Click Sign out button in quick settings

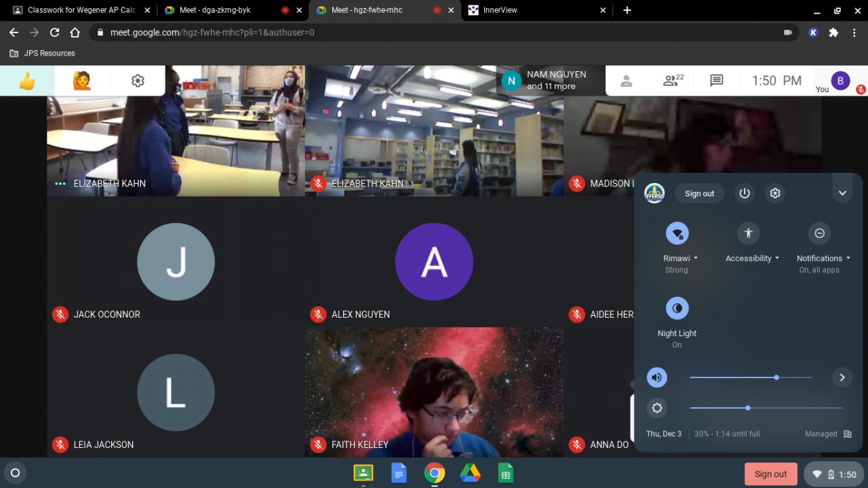click(x=699, y=193)
